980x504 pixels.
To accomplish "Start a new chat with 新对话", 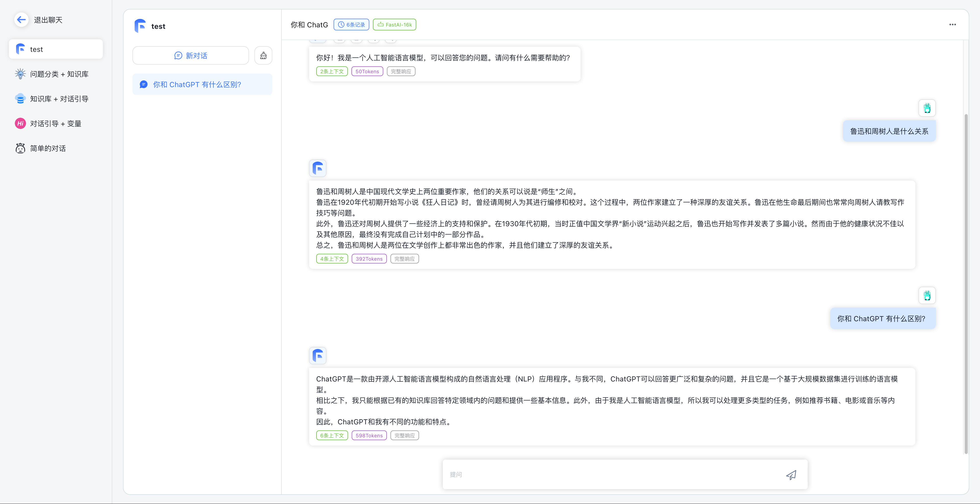I will pos(191,56).
